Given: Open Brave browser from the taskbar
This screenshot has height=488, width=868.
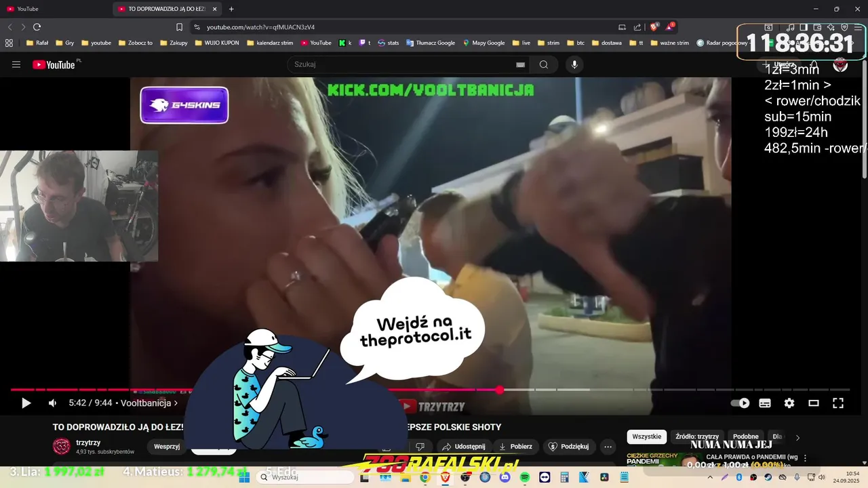Looking at the screenshot, I should pyautogui.click(x=445, y=477).
